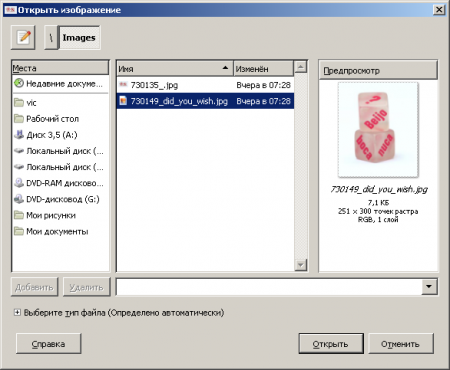Image resolution: width=450 pixels, height=370 pixels.
Task: Expand Выберите тип файла section
Action: tap(17, 313)
